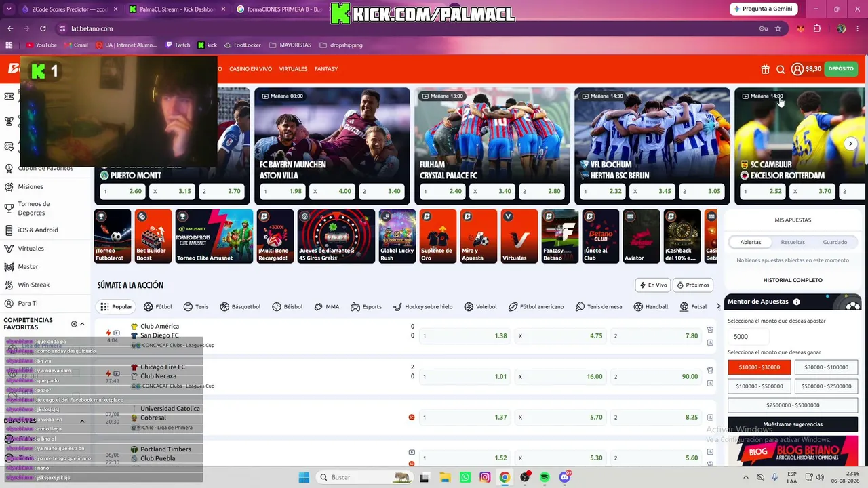This screenshot has height=488, width=868.
Task: Open the FANTASY menu item
Action: 326,69
